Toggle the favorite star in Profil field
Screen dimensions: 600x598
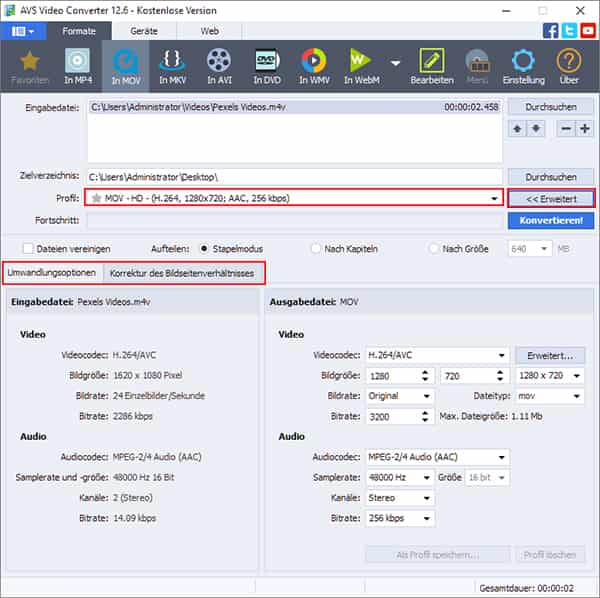pyautogui.click(x=96, y=198)
